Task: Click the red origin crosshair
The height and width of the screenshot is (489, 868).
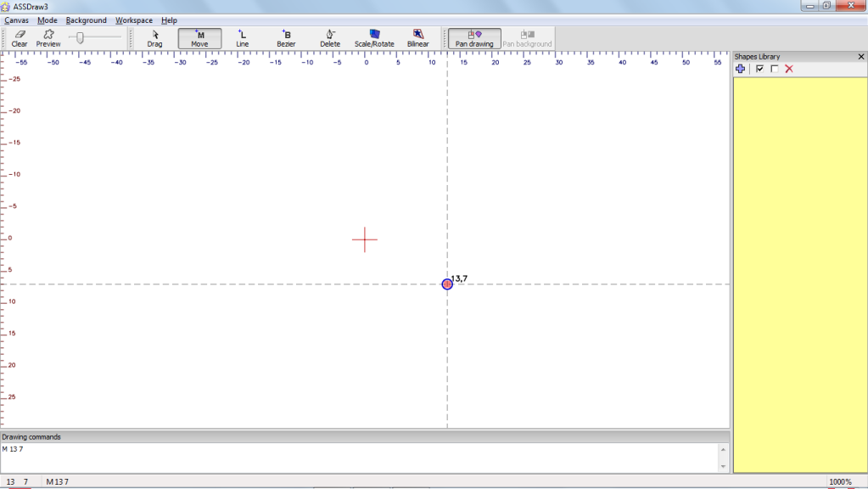Action: (x=364, y=239)
